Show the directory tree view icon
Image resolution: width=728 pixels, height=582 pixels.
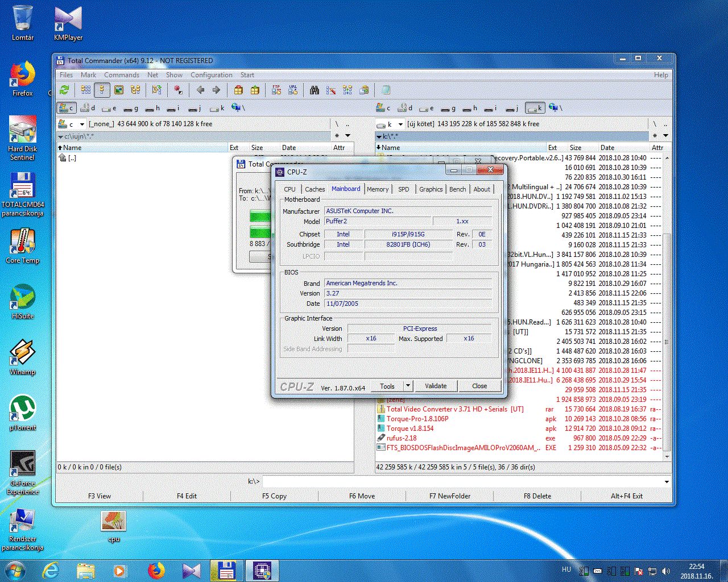coord(135,90)
